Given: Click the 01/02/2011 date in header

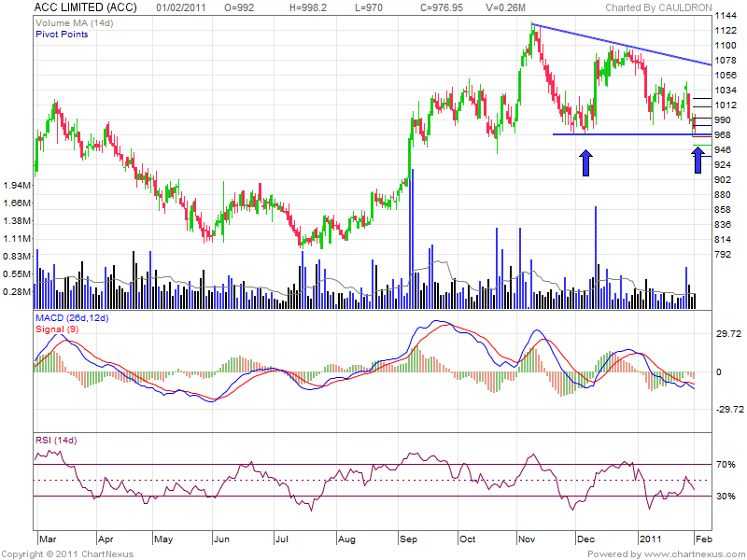Looking at the screenshot, I should click(x=207, y=7).
